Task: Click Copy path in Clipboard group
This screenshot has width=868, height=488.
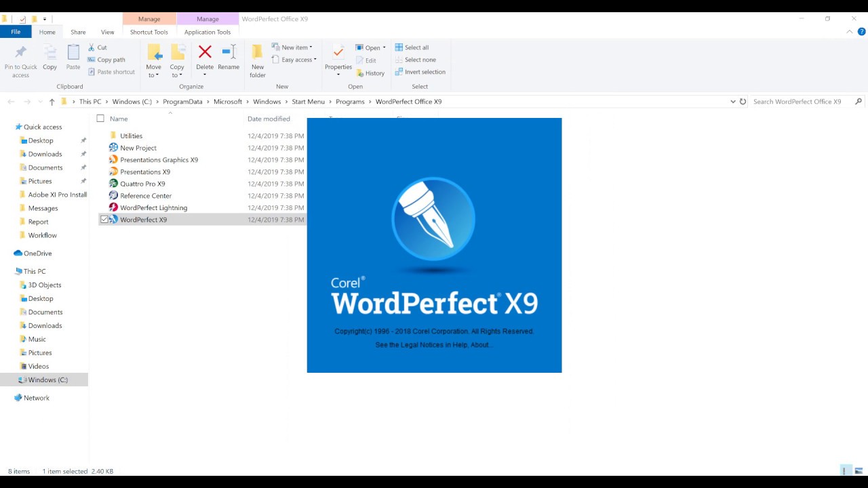Action: (106, 60)
